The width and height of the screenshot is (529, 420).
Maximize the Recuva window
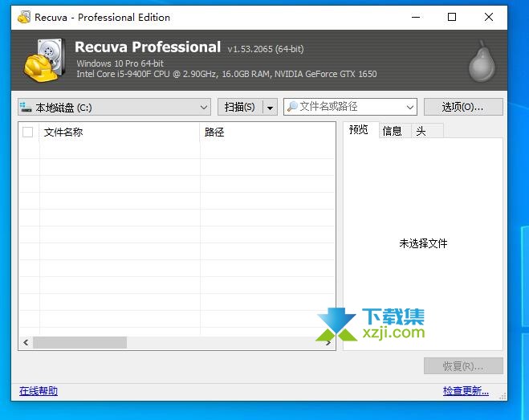coord(452,17)
